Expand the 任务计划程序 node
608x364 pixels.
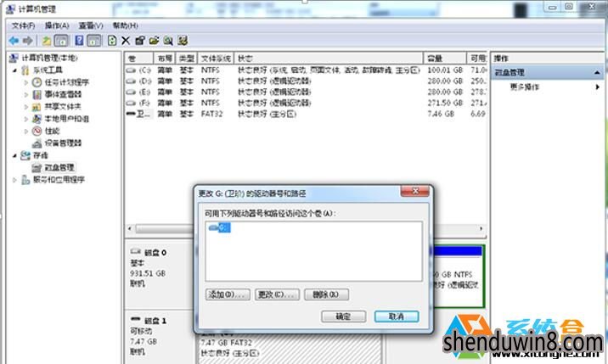(26, 82)
